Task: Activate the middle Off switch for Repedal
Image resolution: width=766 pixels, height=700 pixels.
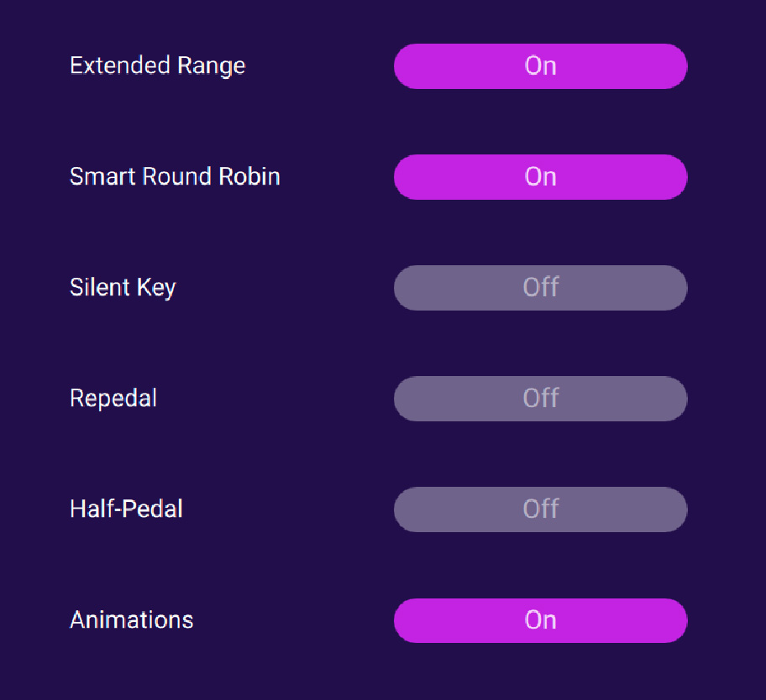Action: point(540,398)
